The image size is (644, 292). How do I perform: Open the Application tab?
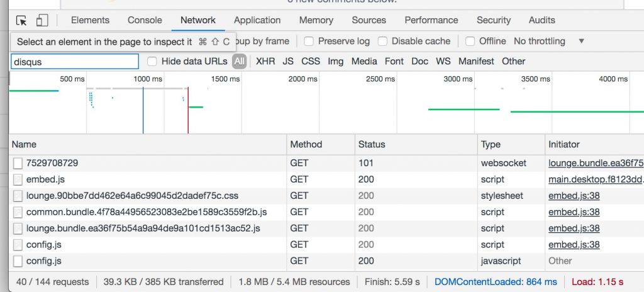click(257, 20)
